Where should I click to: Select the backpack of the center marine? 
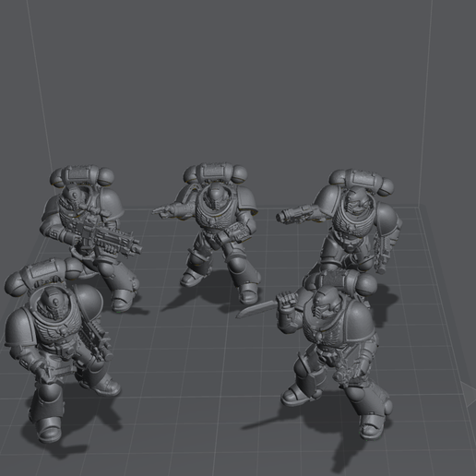coord(216,173)
